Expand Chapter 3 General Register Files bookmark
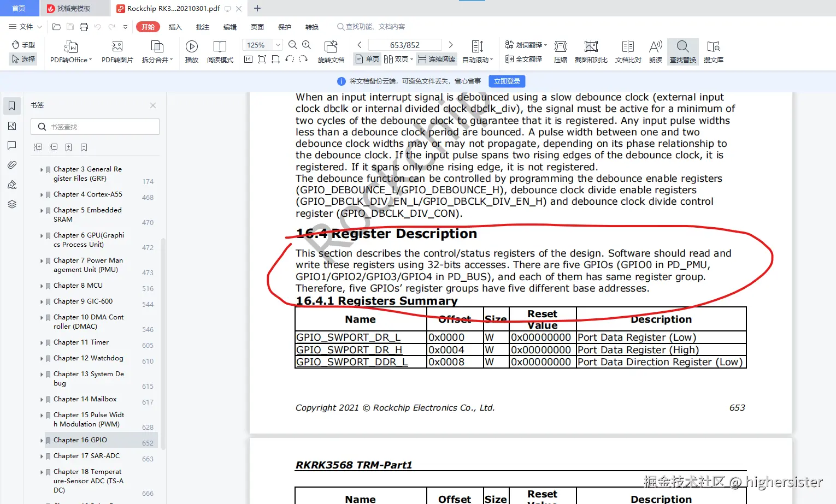Image resolution: width=836 pixels, height=504 pixels. 42,170
